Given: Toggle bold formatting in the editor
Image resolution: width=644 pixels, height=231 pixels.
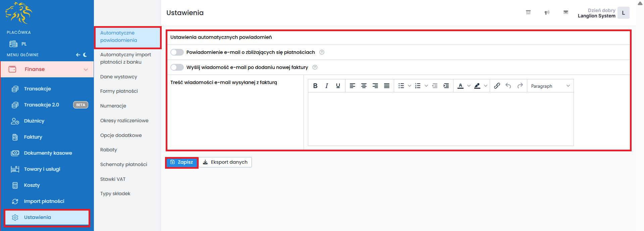Looking at the screenshot, I should point(315,86).
